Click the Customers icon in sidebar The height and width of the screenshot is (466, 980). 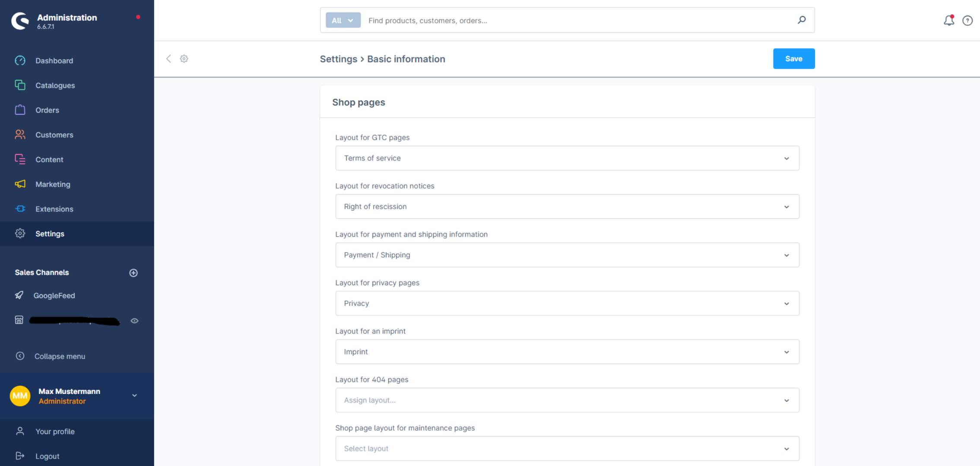coord(19,134)
